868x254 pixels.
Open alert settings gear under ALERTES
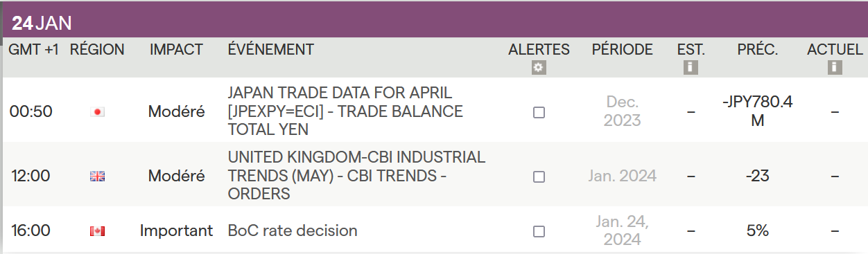tap(539, 68)
